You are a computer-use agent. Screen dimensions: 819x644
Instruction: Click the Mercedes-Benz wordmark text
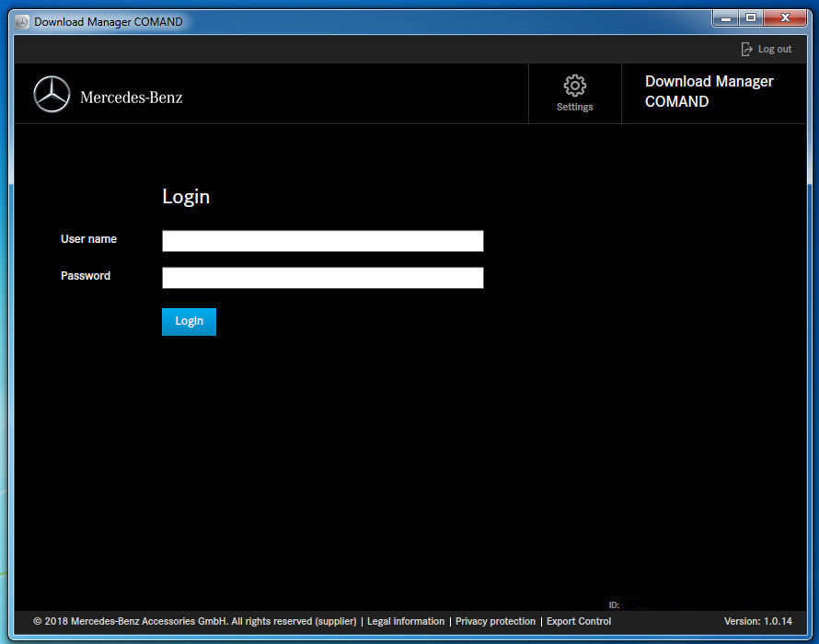(x=131, y=98)
